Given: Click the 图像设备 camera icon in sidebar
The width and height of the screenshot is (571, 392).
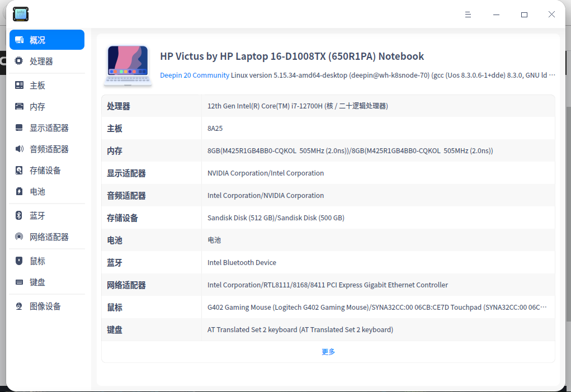Looking at the screenshot, I should pos(19,306).
